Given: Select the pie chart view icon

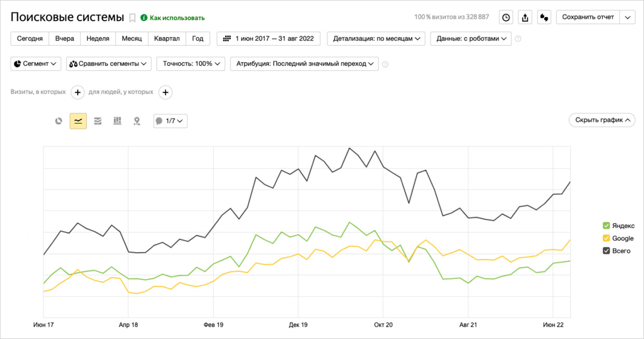Looking at the screenshot, I should coord(59,121).
